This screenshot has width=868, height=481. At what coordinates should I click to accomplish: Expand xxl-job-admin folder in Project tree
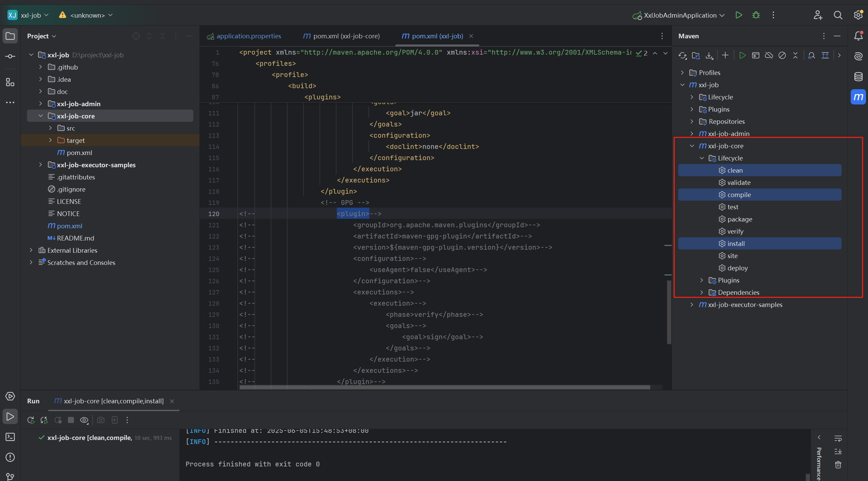(41, 104)
